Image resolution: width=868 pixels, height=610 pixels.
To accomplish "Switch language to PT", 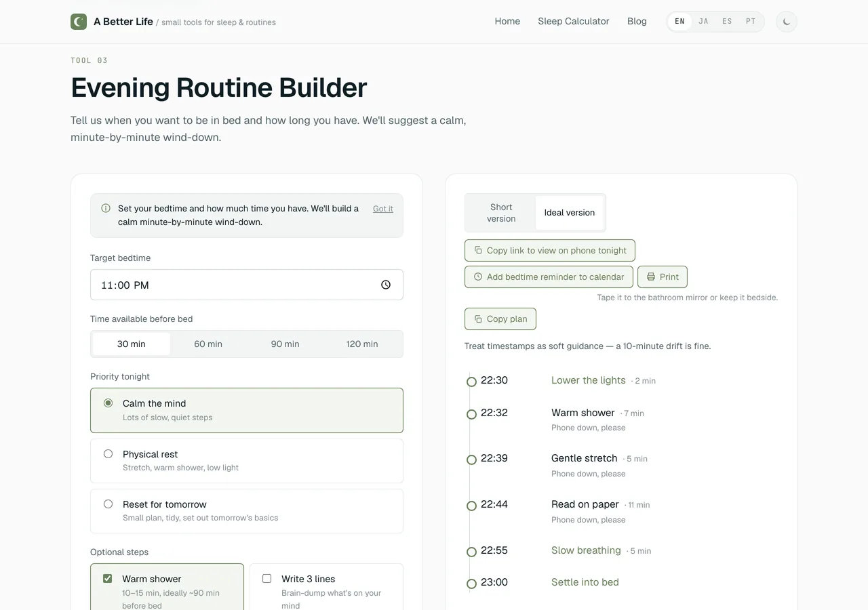I will point(751,22).
